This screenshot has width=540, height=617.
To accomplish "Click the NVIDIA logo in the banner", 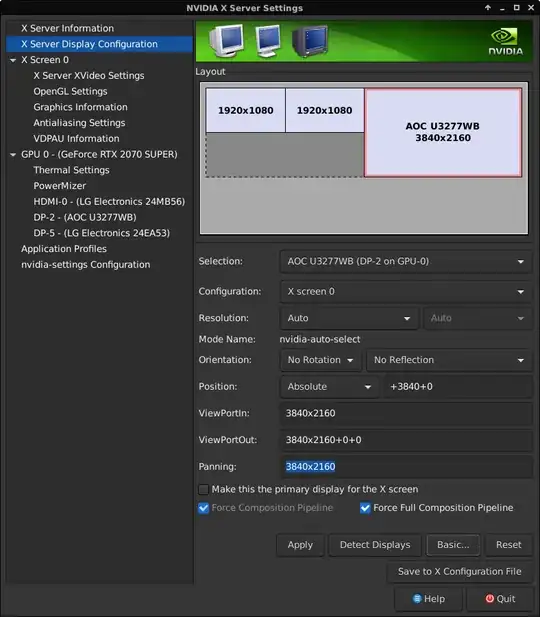I will pos(505,42).
